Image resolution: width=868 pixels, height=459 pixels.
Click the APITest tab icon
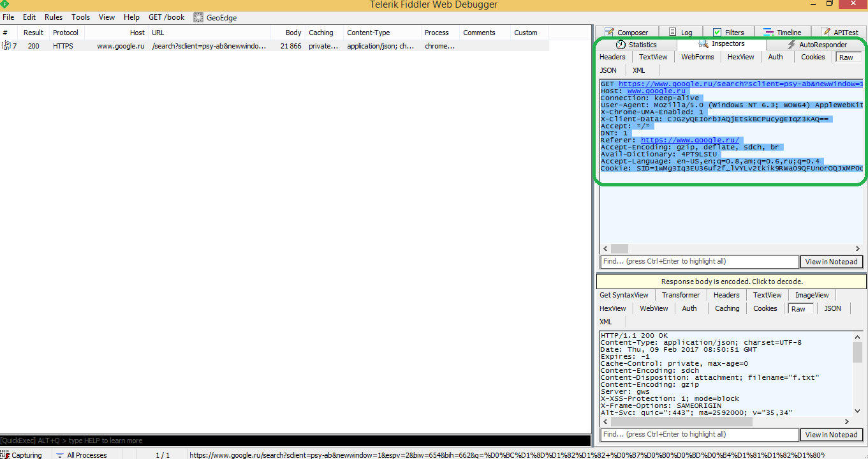(826, 32)
